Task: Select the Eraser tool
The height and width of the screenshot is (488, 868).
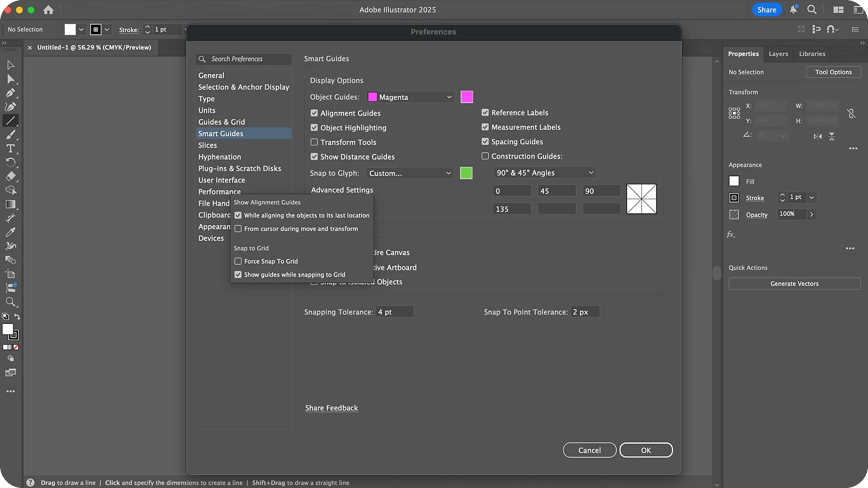Action: point(10,176)
